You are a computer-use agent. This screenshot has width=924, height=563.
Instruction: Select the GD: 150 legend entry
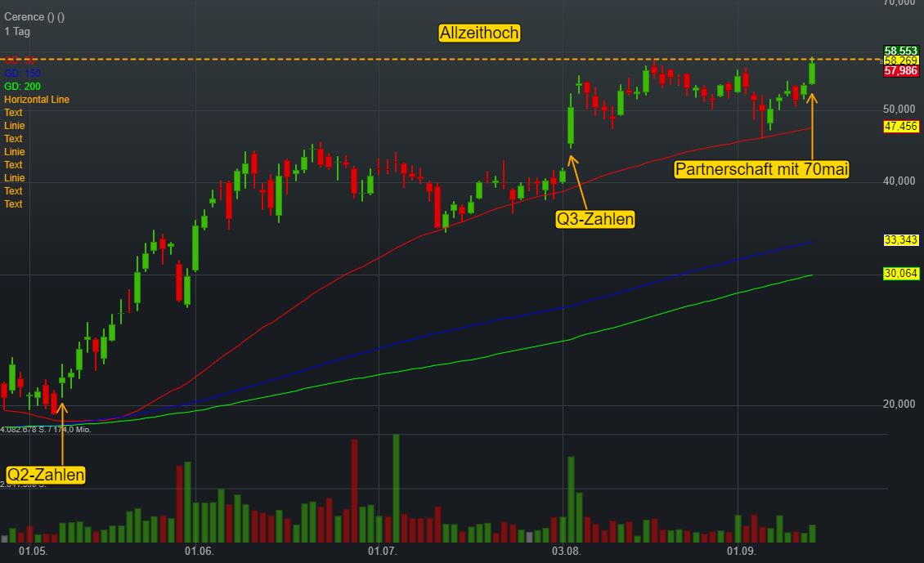click(22, 74)
